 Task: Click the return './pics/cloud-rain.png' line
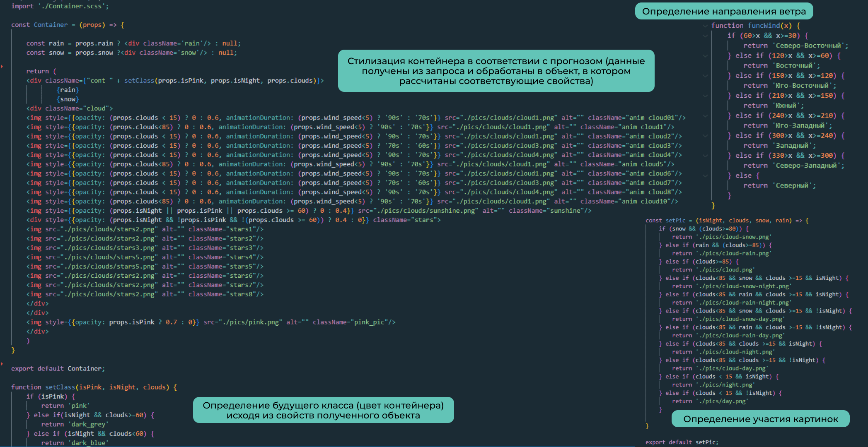[x=722, y=253]
